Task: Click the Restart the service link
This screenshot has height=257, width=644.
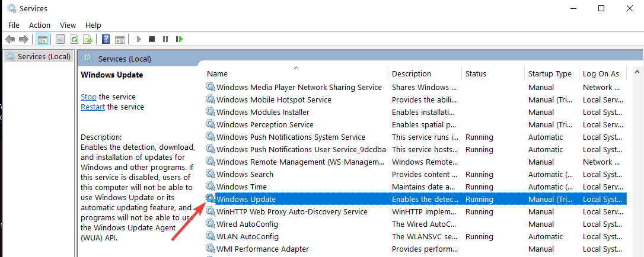Action: pyautogui.click(x=93, y=107)
